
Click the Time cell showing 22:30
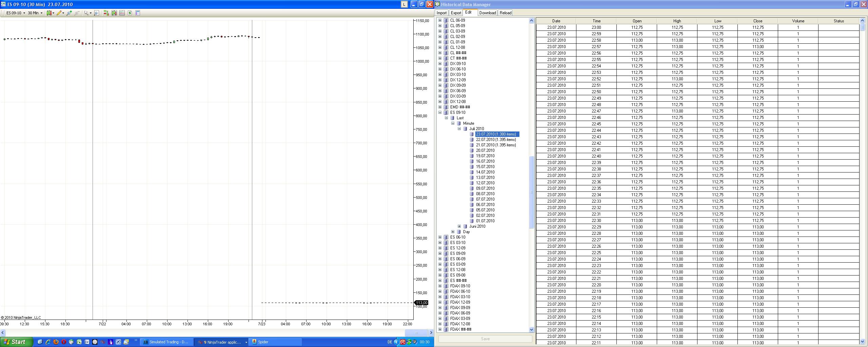(596, 221)
